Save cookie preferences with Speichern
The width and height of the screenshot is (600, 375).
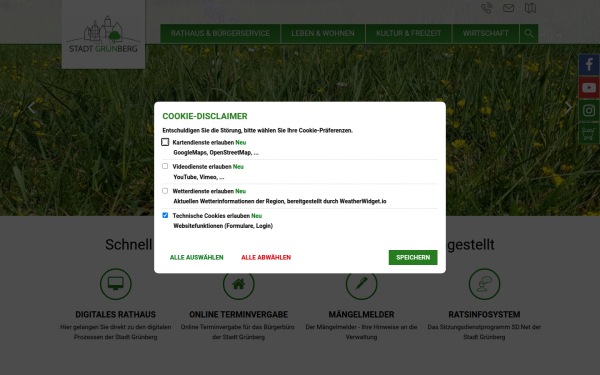pyautogui.click(x=413, y=258)
